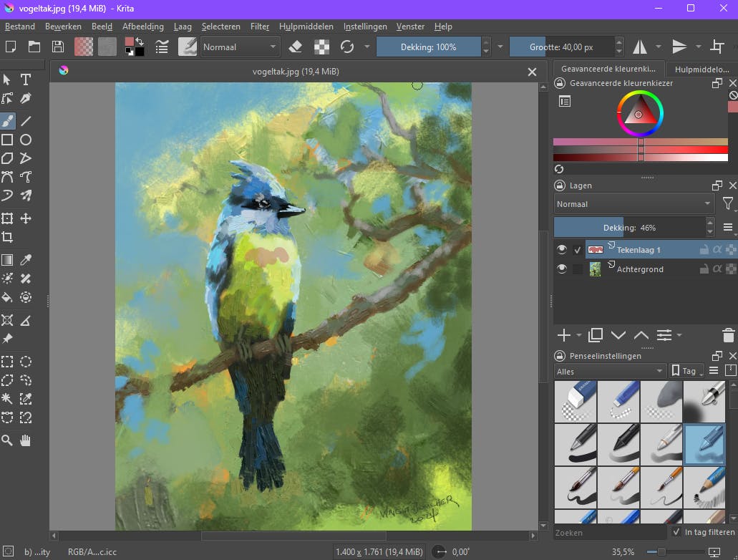The width and height of the screenshot is (738, 560).
Task: Select the Pan hand tool
Action: pyautogui.click(x=26, y=440)
